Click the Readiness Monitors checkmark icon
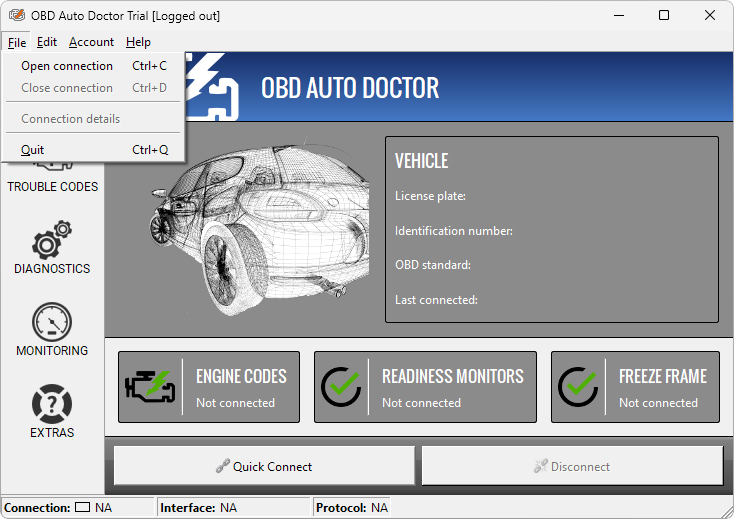The width and height of the screenshot is (734, 519). coord(341,387)
